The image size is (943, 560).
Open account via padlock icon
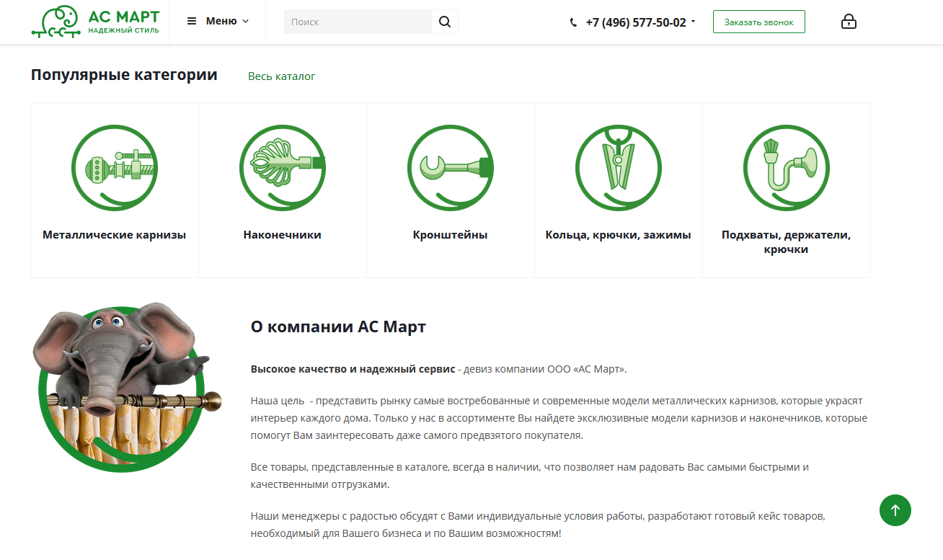point(849,22)
